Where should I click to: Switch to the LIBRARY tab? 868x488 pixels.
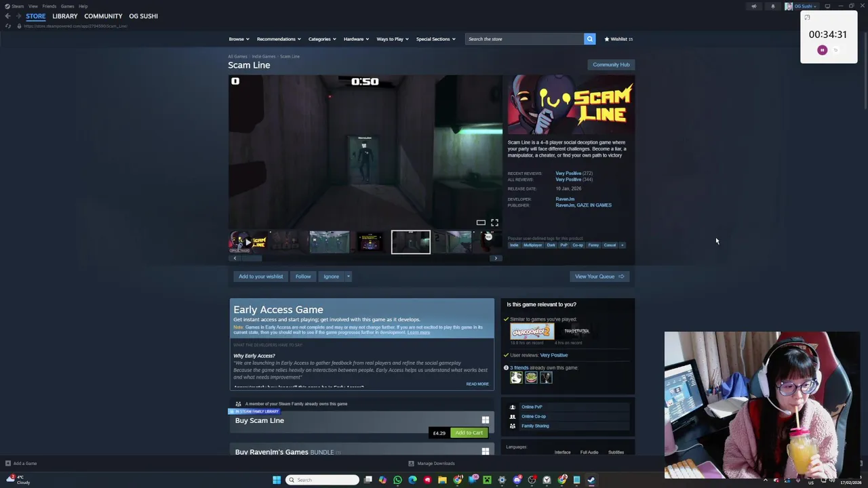point(65,16)
